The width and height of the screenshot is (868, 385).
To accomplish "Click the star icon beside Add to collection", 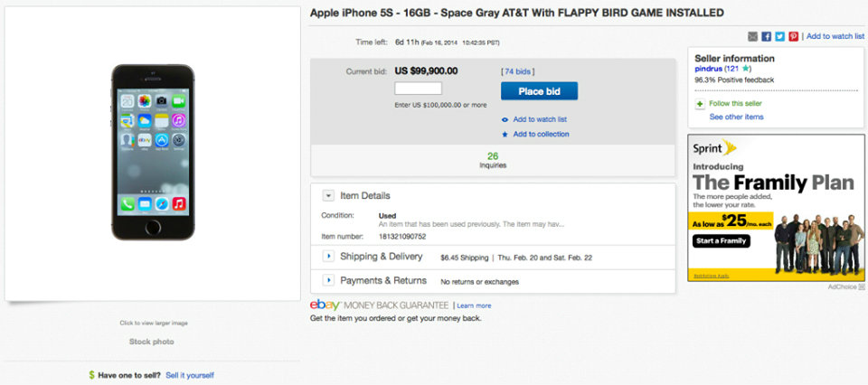I will pos(505,135).
